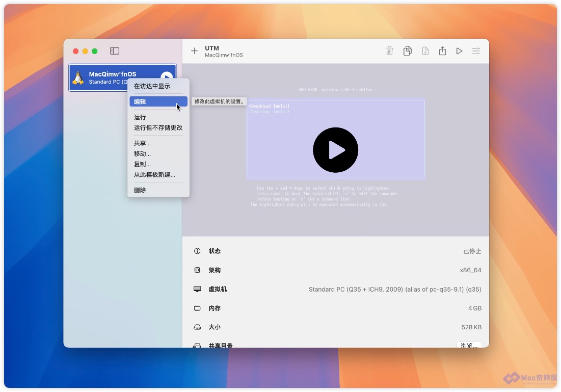Click the 架构 label
This screenshot has height=392, width=561.
215,270
